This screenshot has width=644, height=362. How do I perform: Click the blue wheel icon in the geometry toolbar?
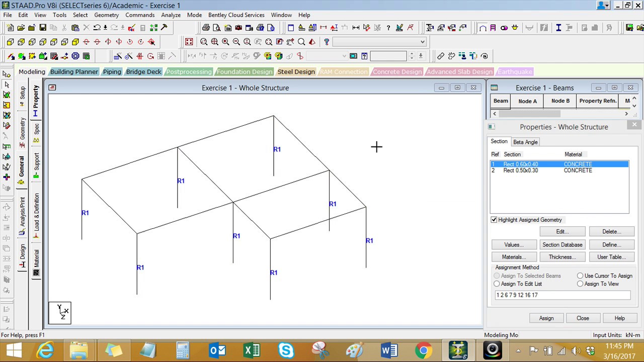(75, 56)
